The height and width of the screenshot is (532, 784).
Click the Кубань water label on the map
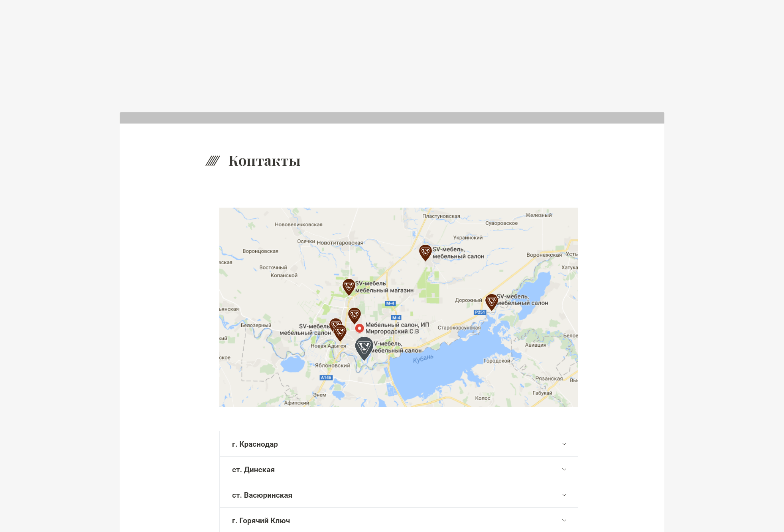423,358
